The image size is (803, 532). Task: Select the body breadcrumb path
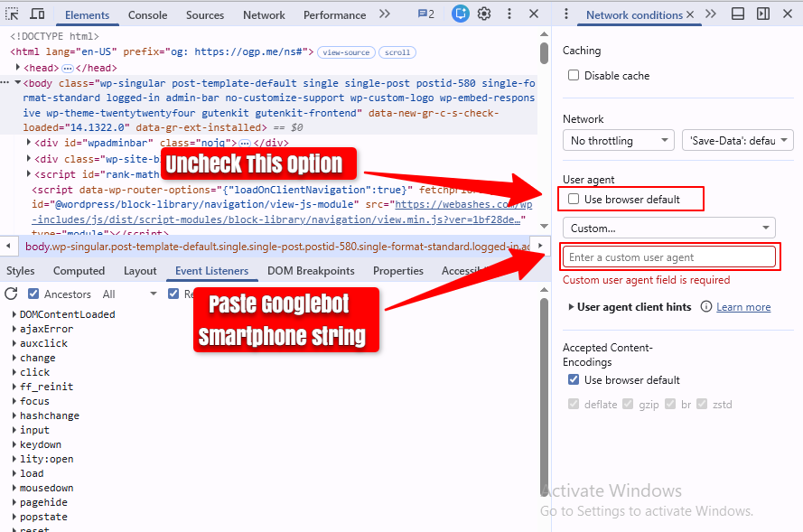(x=277, y=247)
